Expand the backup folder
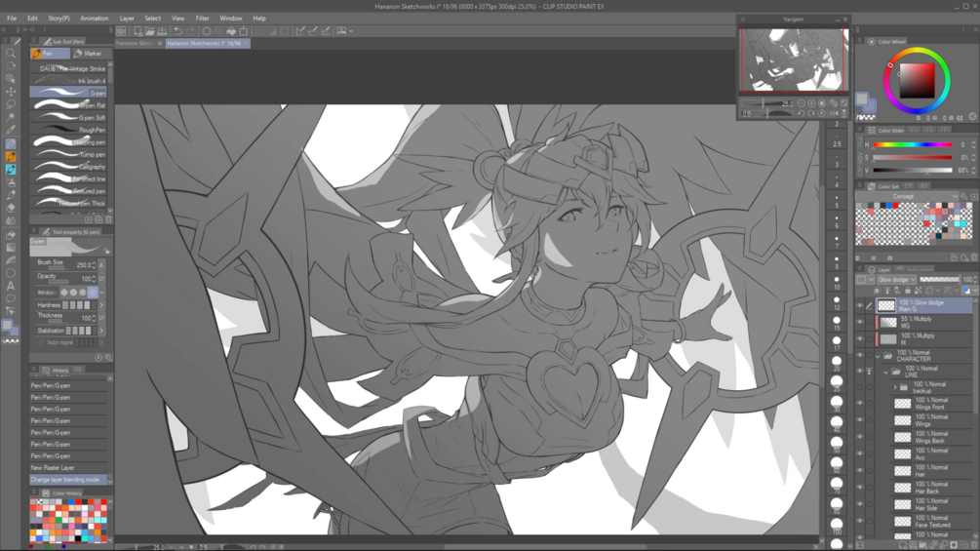Image resolution: width=980 pixels, height=551 pixels. tap(895, 387)
